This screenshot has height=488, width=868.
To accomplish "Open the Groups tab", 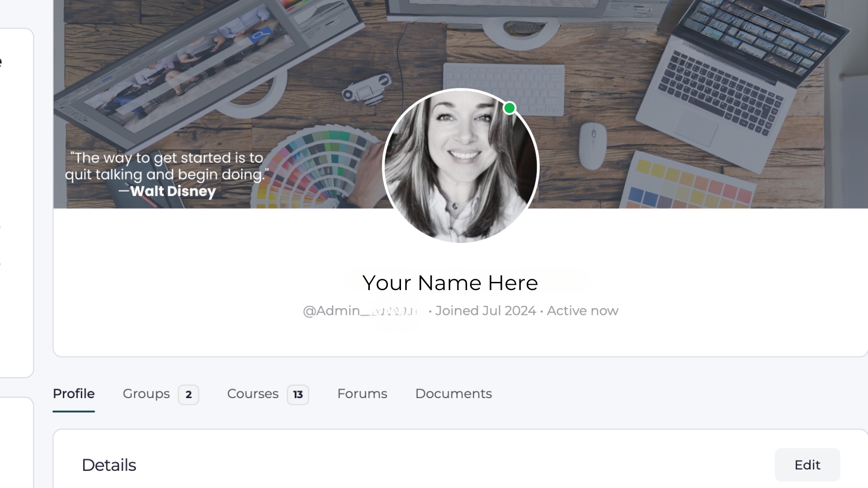I will (146, 394).
